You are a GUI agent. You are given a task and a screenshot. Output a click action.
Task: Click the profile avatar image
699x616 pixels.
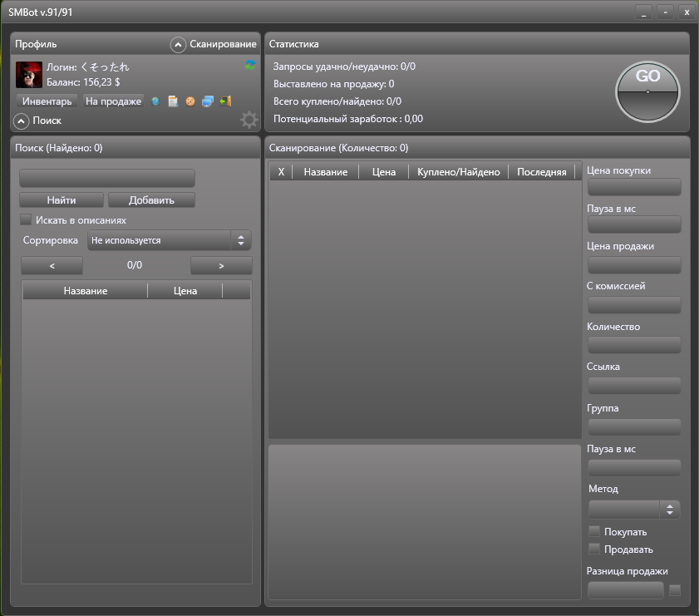(29, 75)
